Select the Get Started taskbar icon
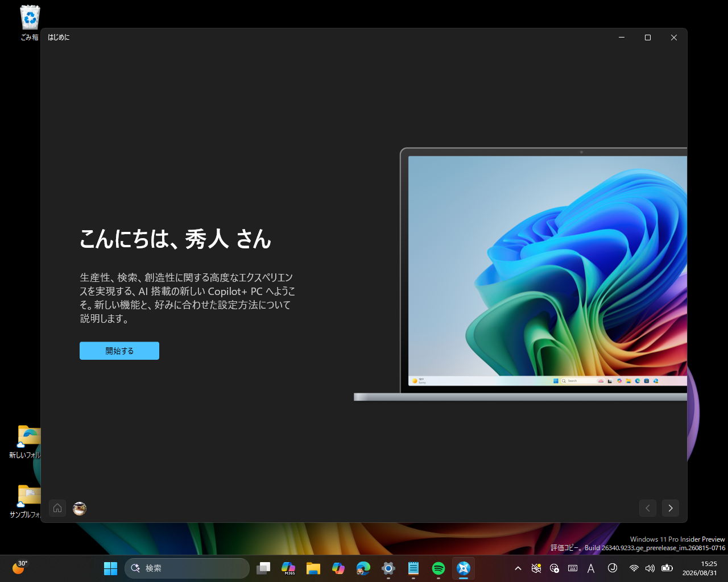This screenshot has height=582, width=728. pos(464,568)
